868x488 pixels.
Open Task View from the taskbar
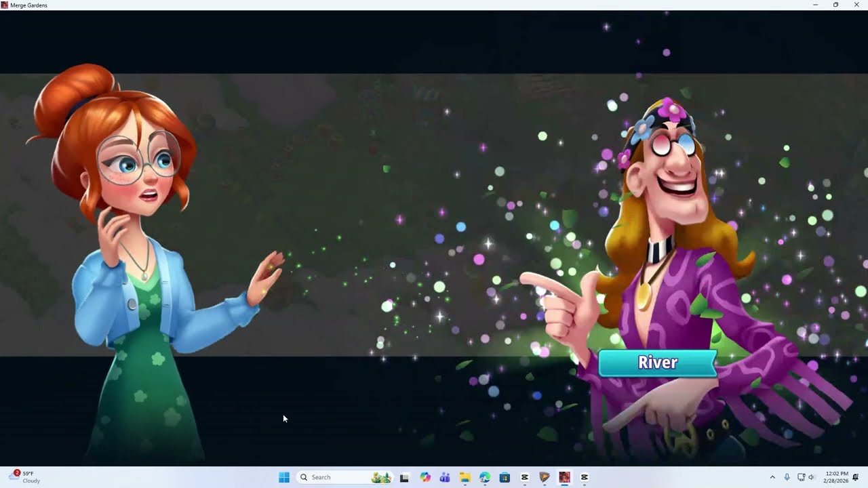pos(405,477)
